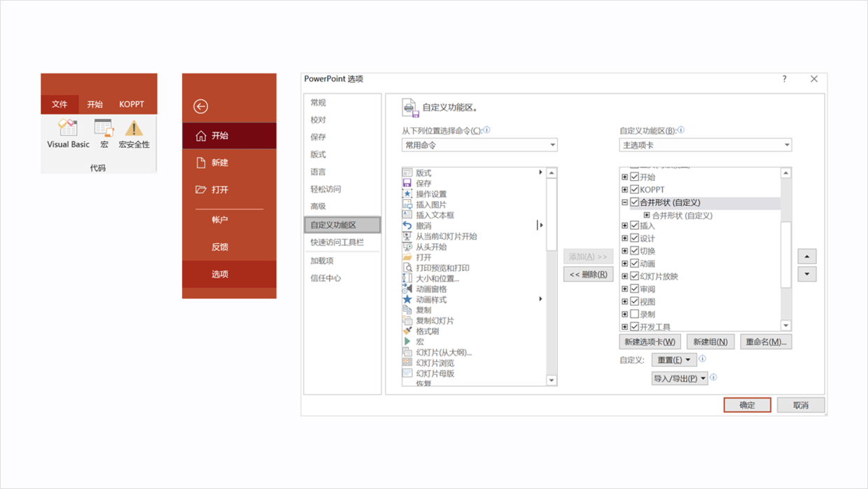Select the 动画样式 blue star icon

[x=407, y=299]
